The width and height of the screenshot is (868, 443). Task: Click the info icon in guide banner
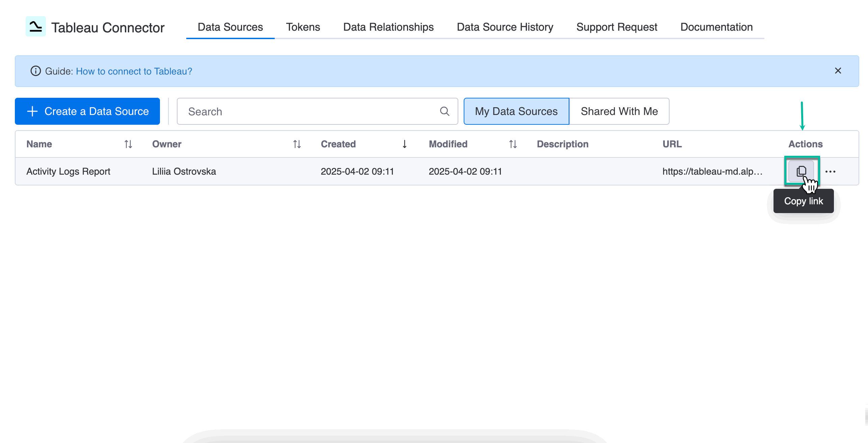35,71
